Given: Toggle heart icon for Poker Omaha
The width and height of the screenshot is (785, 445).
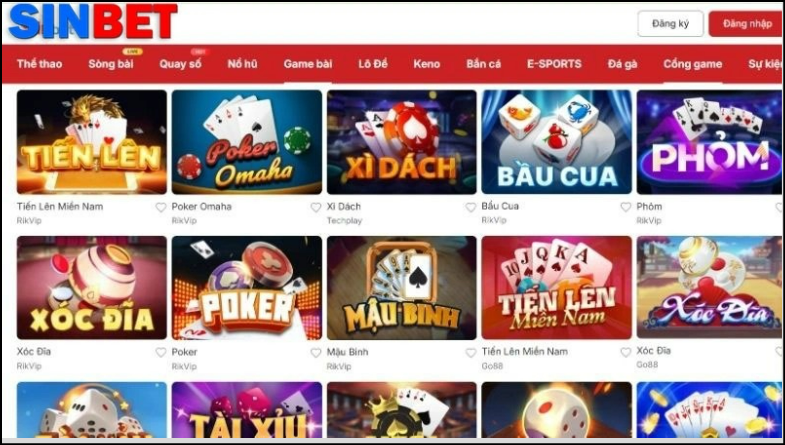Looking at the screenshot, I should tap(315, 207).
